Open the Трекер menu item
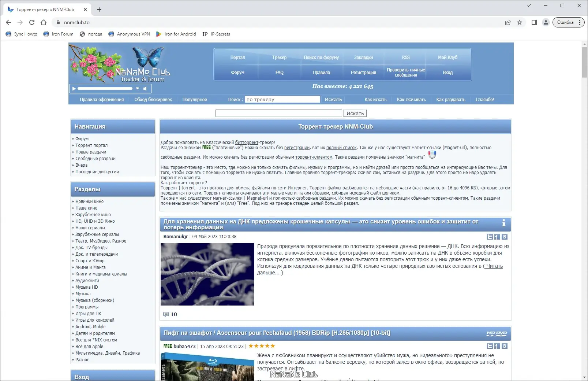The width and height of the screenshot is (588, 381). tap(280, 58)
